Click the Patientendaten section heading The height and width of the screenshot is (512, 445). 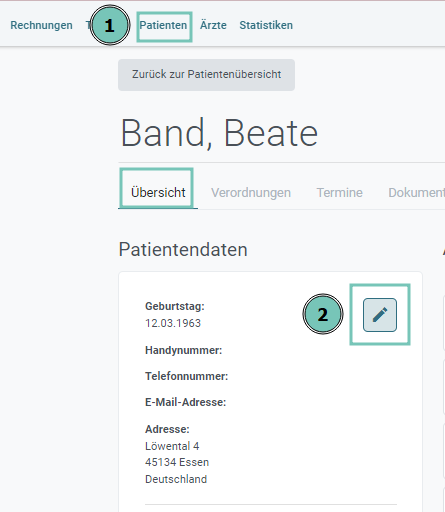click(183, 249)
